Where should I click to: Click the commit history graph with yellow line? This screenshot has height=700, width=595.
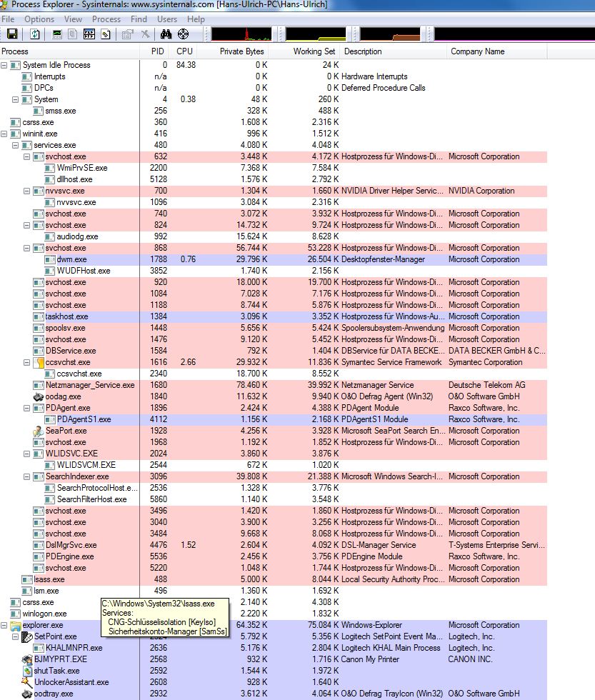tap(316, 34)
